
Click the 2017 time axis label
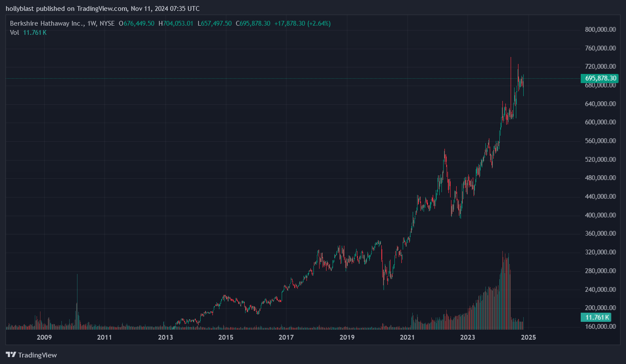tap(286, 337)
